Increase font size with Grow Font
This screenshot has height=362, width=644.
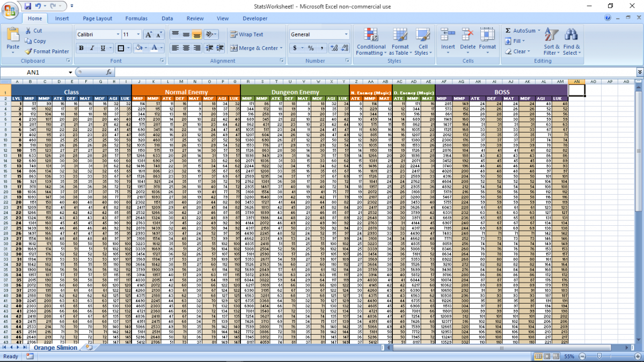150,34
